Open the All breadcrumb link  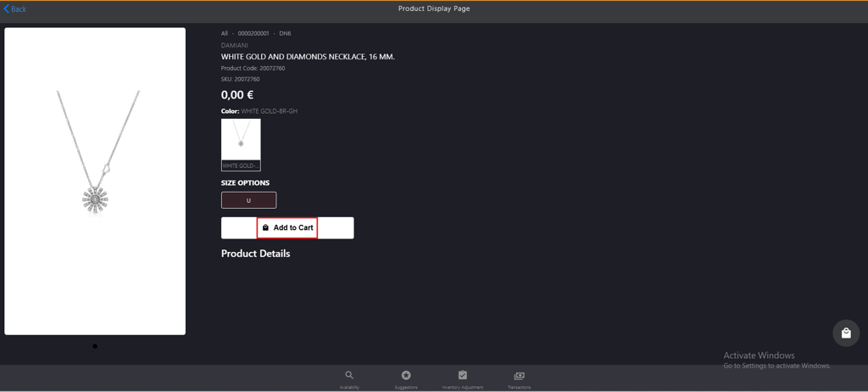pyautogui.click(x=224, y=33)
